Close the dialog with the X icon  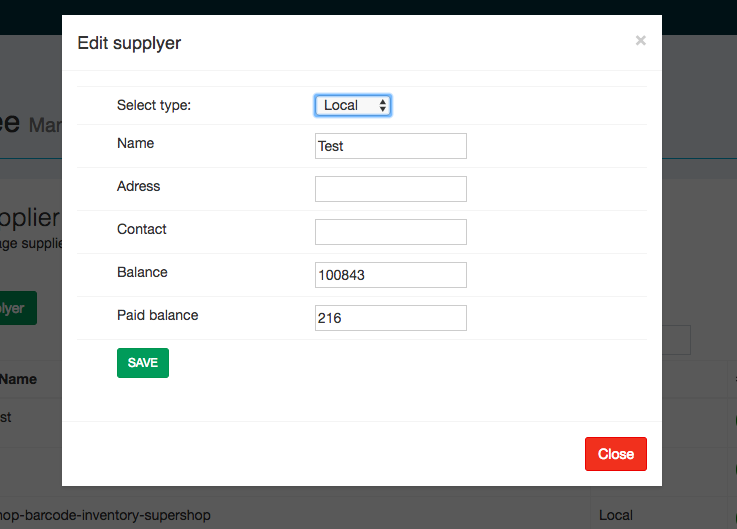click(640, 41)
